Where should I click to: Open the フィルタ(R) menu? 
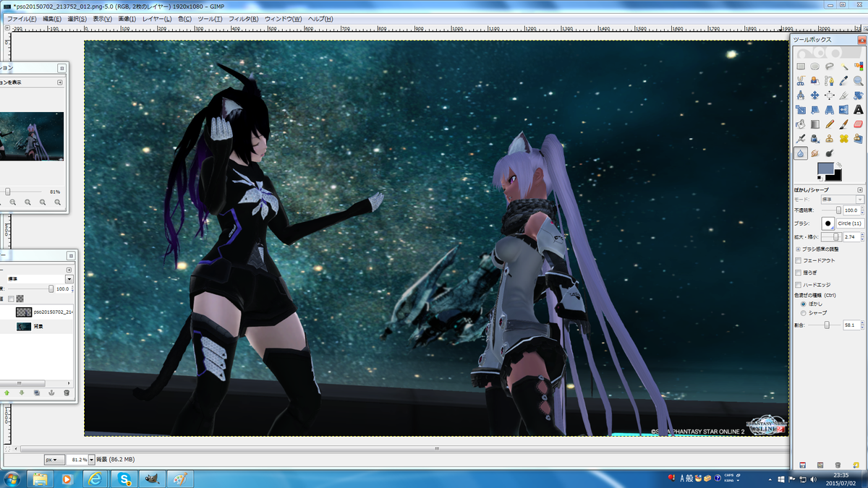pyautogui.click(x=244, y=18)
